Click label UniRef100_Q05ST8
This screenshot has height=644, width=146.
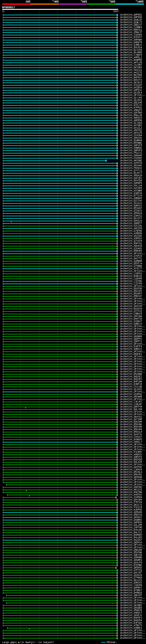pyautogui.click(x=131, y=163)
